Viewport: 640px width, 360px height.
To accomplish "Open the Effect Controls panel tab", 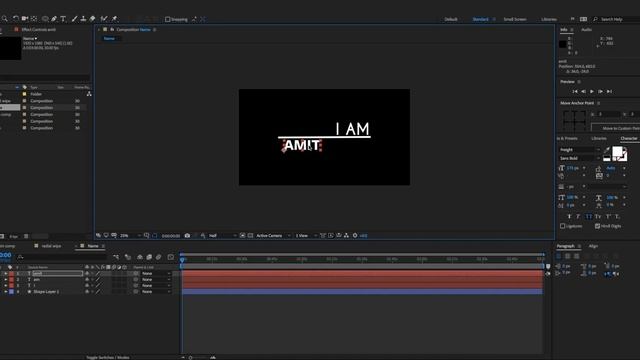I will tap(39, 29).
